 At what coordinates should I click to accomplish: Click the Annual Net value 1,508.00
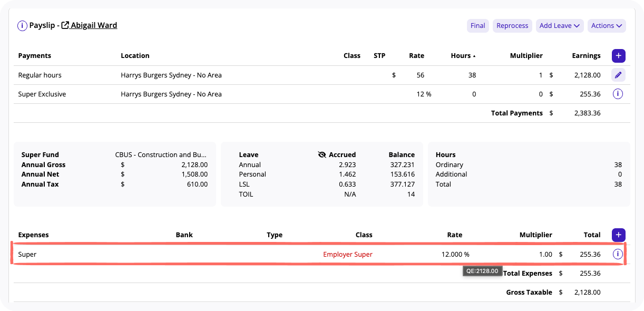tap(194, 174)
